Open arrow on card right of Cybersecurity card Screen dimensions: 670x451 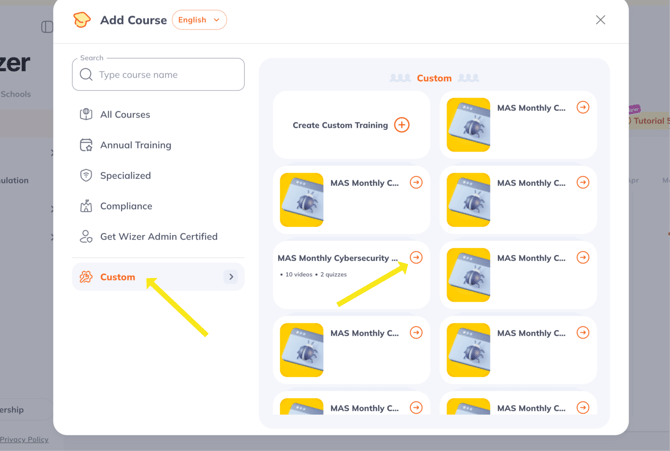[583, 257]
